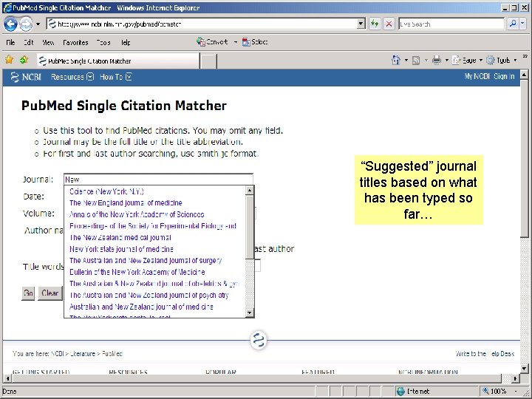Select Bulletin of the New York Academy of Medicine
The width and height of the screenshot is (532, 399).
pos(137,272)
